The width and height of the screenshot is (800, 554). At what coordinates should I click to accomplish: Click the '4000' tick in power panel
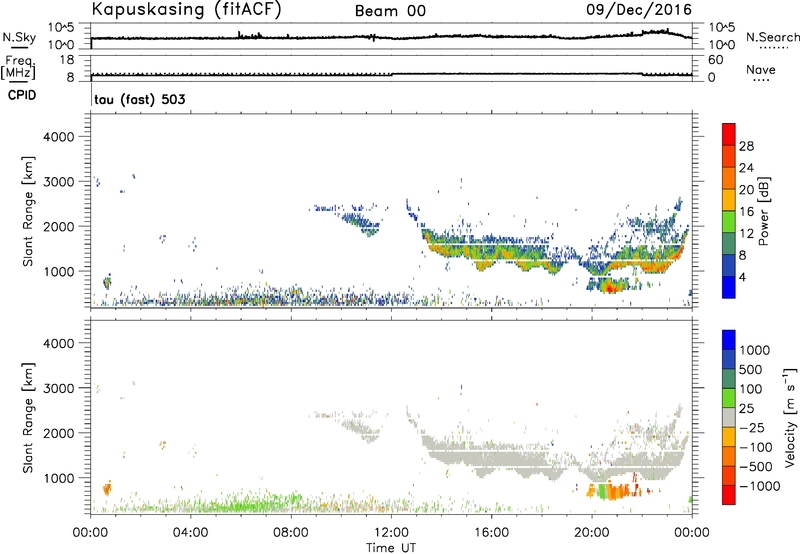point(58,137)
